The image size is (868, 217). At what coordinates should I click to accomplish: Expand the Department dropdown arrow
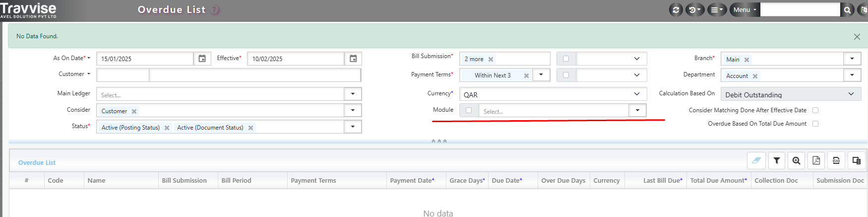point(852,75)
